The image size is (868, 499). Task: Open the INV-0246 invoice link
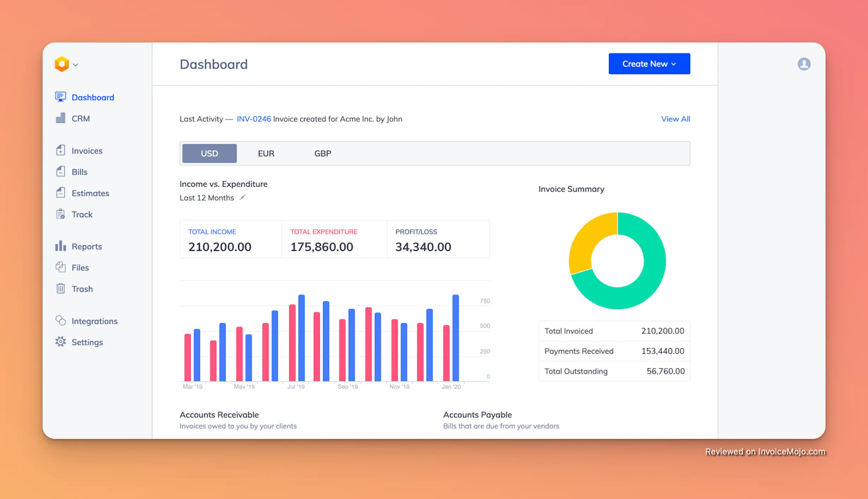pos(254,119)
